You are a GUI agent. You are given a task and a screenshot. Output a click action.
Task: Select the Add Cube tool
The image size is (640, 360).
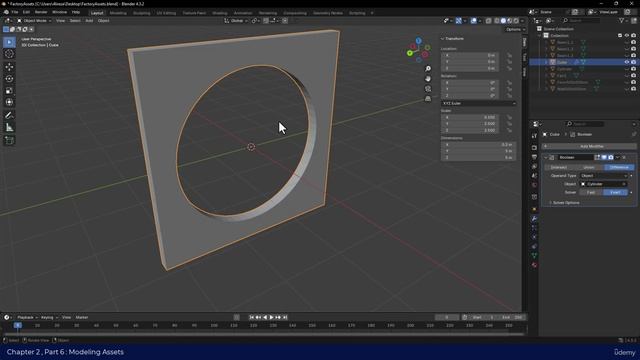(x=9, y=140)
